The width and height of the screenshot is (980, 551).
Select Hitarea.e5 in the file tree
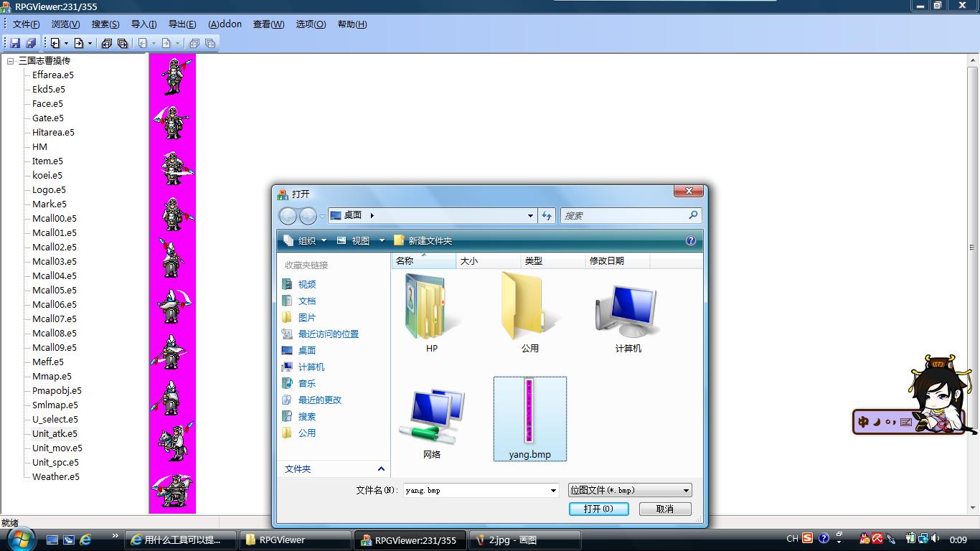point(53,132)
